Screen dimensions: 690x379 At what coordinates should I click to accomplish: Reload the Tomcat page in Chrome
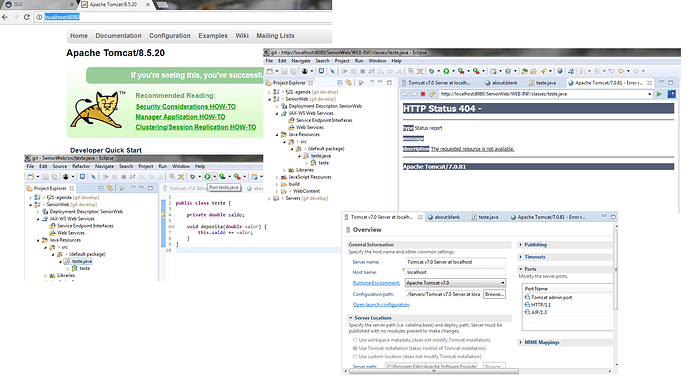coord(27,17)
